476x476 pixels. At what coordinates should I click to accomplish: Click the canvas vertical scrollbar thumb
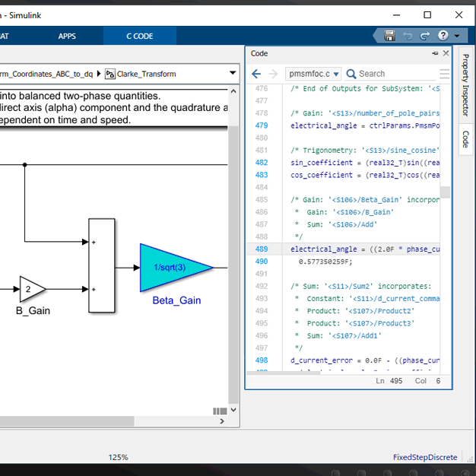pyautogui.click(x=233, y=265)
